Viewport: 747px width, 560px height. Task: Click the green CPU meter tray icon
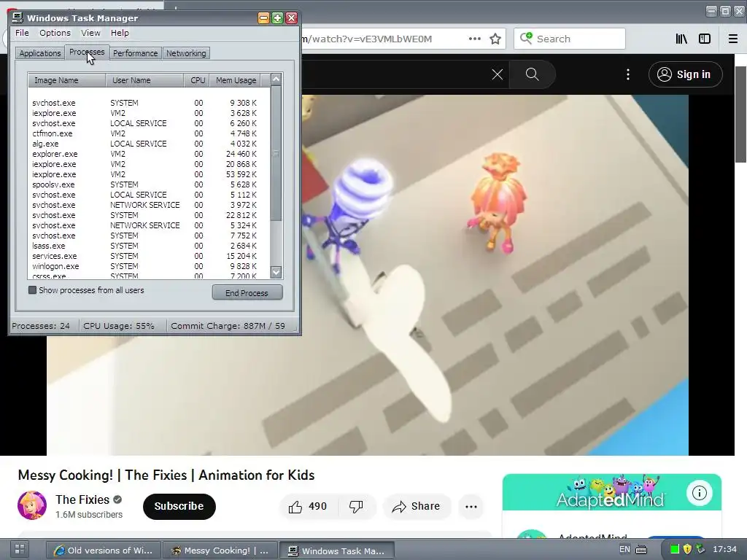point(674,550)
